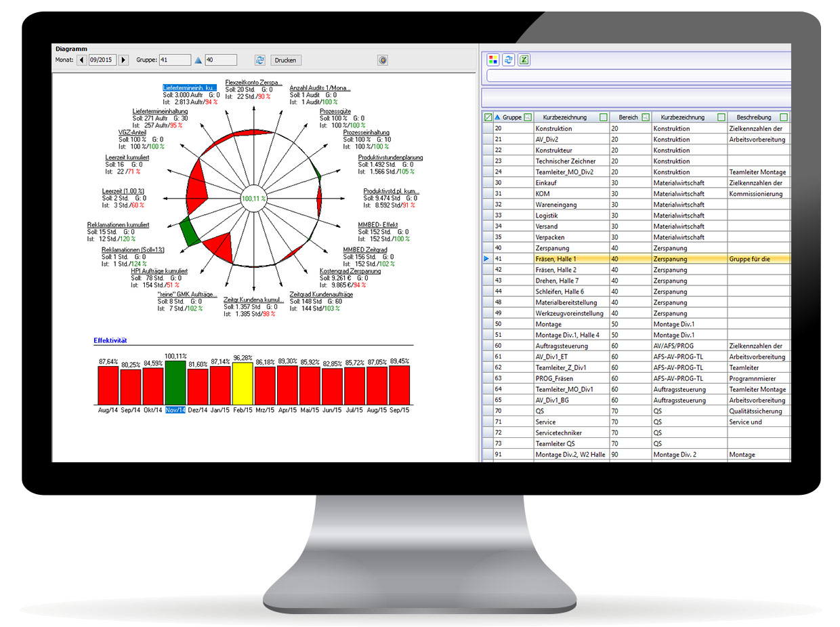The width and height of the screenshot is (840, 627).
Task: Go to the previous month in Monat
Action: point(82,60)
